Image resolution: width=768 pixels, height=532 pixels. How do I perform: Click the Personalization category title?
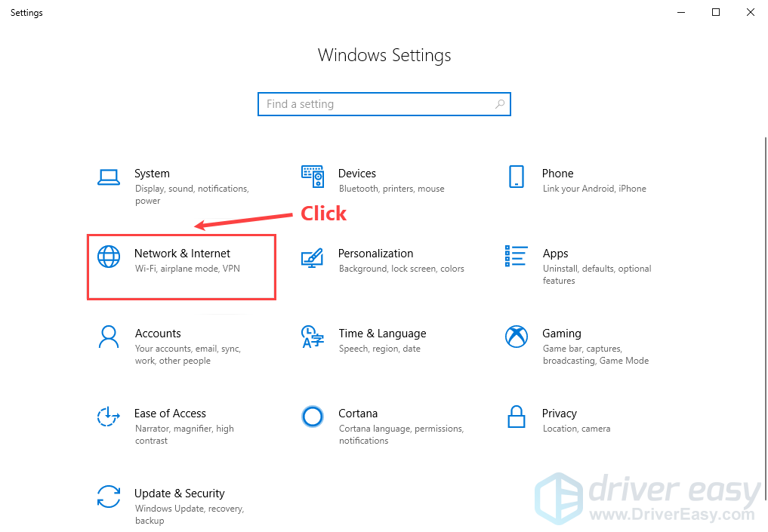click(375, 254)
